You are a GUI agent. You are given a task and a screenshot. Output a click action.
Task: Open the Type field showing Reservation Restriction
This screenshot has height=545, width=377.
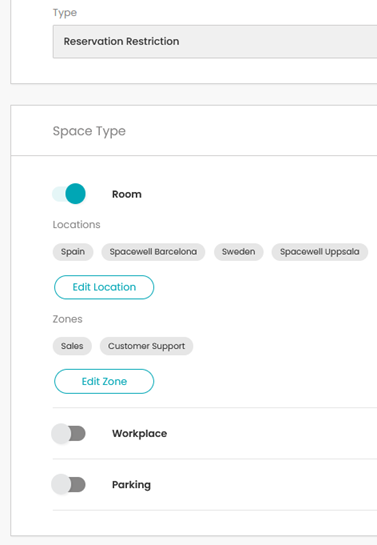pos(215,41)
